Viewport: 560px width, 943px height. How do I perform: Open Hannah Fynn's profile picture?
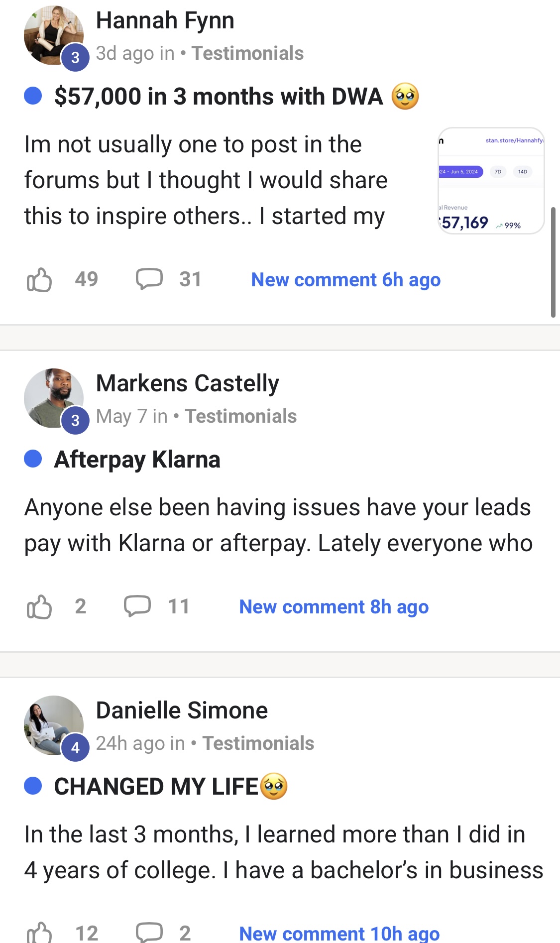click(x=53, y=36)
